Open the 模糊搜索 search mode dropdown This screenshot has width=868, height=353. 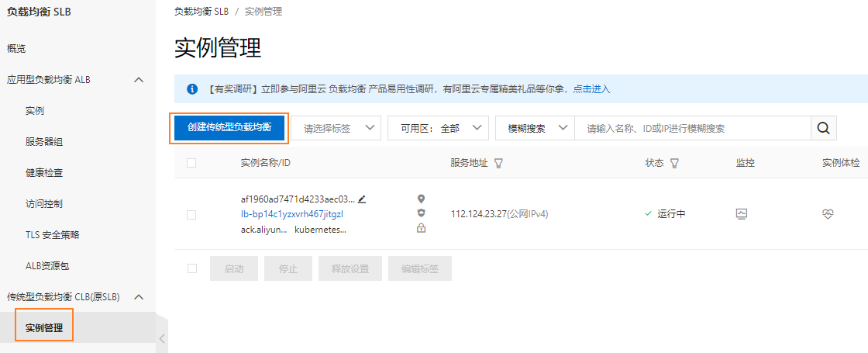pyautogui.click(x=536, y=128)
